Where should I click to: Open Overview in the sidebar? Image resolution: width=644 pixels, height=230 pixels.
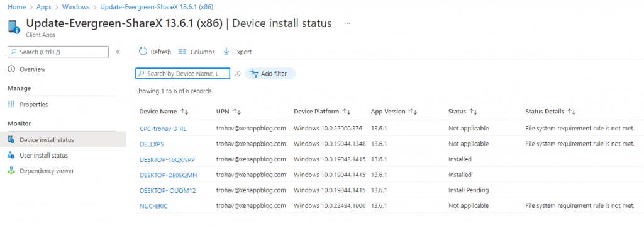pyautogui.click(x=33, y=69)
